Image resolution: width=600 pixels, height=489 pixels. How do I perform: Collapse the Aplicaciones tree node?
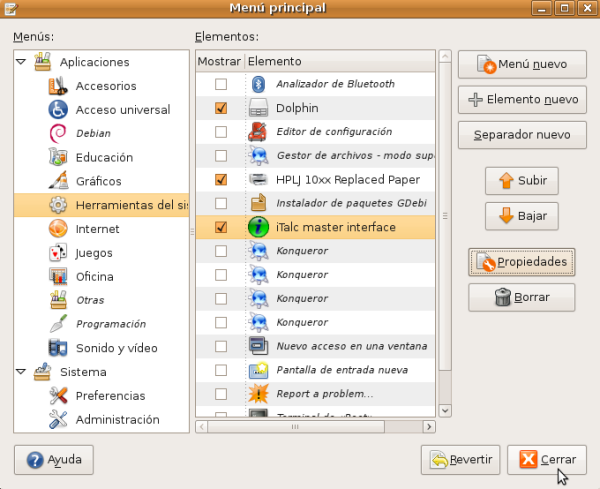click(x=22, y=62)
